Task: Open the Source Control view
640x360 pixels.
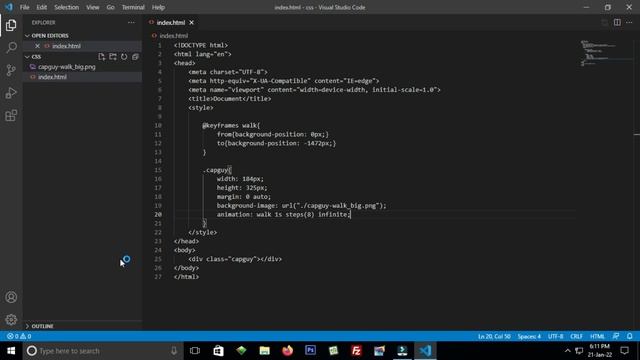Action: click(x=11, y=70)
